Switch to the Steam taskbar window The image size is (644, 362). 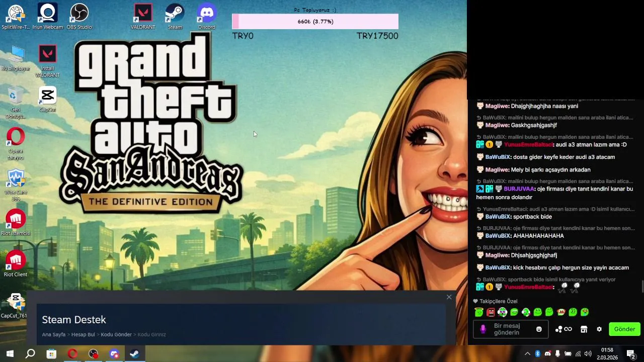(x=135, y=354)
